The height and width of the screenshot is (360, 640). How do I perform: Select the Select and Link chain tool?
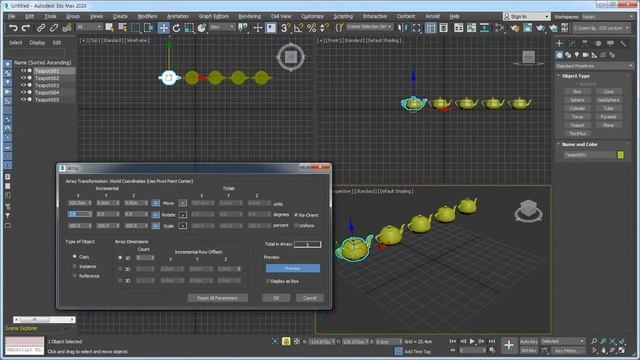click(x=41, y=28)
